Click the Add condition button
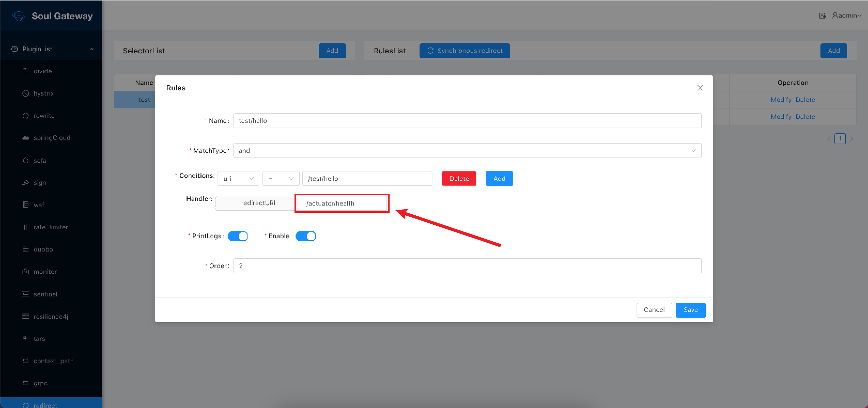The height and width of the screenshot is (408, 868). click(x=499, y=178)
